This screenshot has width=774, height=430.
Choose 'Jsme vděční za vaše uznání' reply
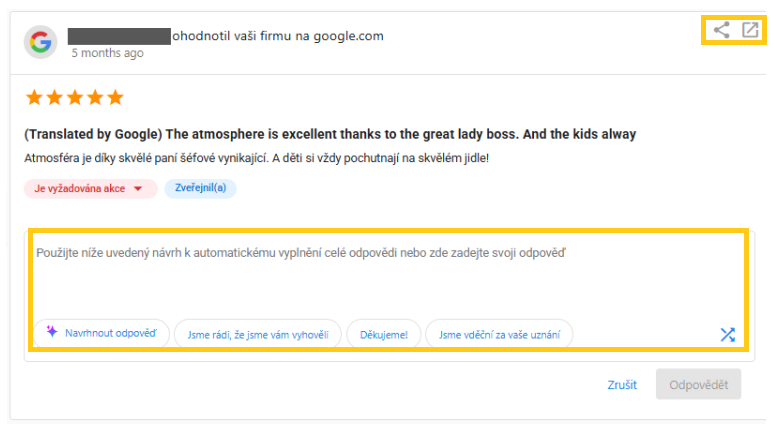[x=498, y=335]
